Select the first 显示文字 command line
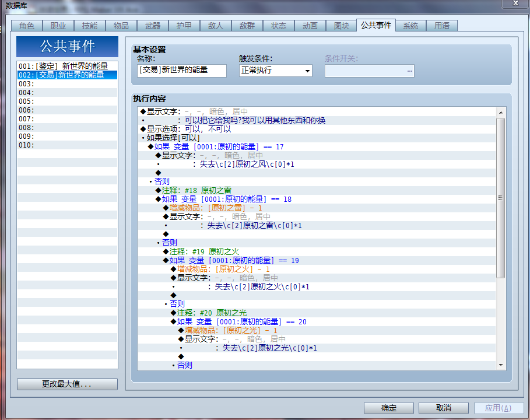 pos(317,111)
